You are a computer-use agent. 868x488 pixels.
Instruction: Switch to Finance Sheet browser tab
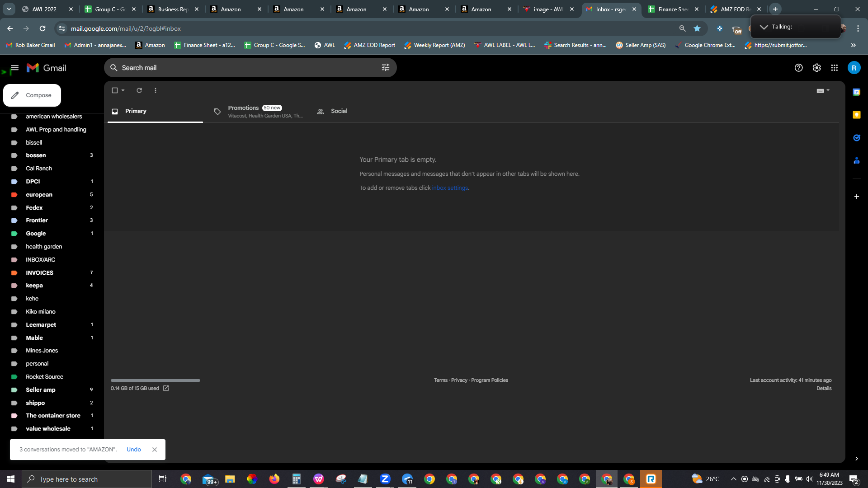pyautogui.click(x=673, y=9)
